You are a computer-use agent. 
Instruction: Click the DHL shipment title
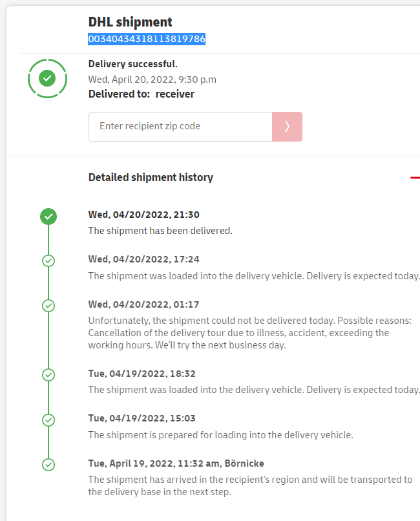[131, 23]
